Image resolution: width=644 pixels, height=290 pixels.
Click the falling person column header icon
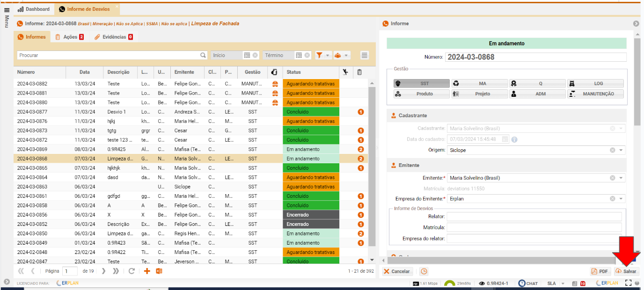pyautogui.click(x=345, y=72)
